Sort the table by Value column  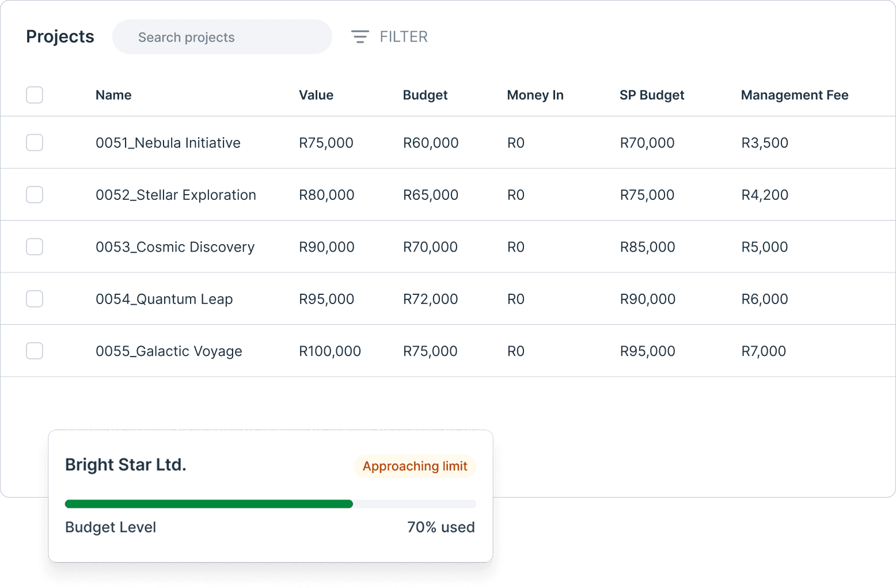click(x=316, y=95)
